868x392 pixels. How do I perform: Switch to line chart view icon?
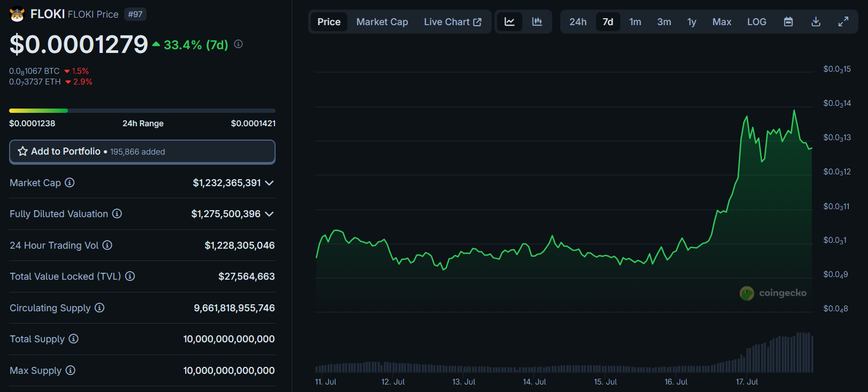click(x=509, y=22)
